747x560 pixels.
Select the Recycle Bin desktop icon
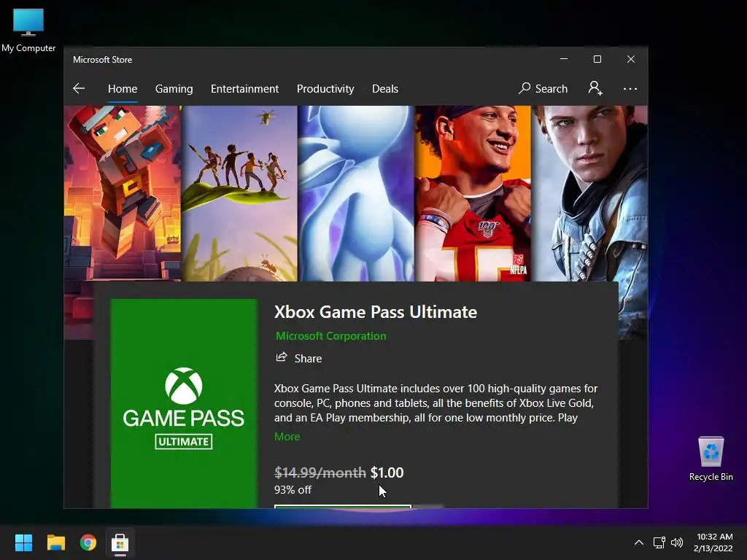(711, 459)
